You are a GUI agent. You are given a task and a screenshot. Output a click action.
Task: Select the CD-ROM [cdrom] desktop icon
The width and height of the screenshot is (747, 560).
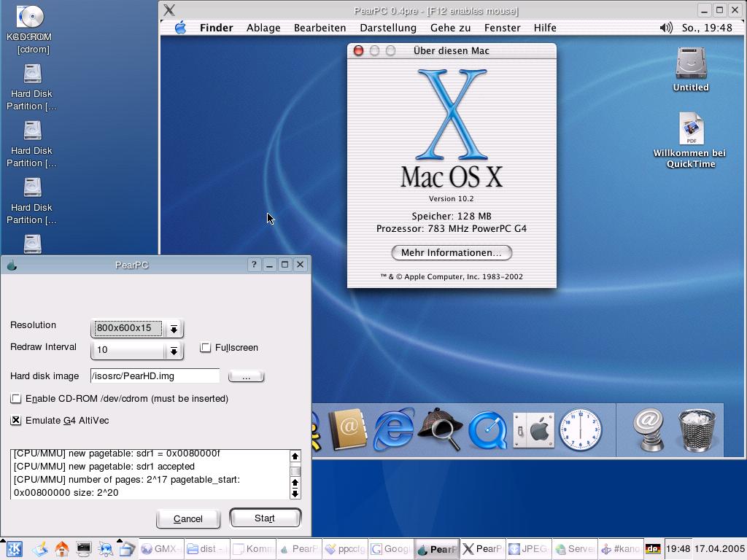click(29, 28)
